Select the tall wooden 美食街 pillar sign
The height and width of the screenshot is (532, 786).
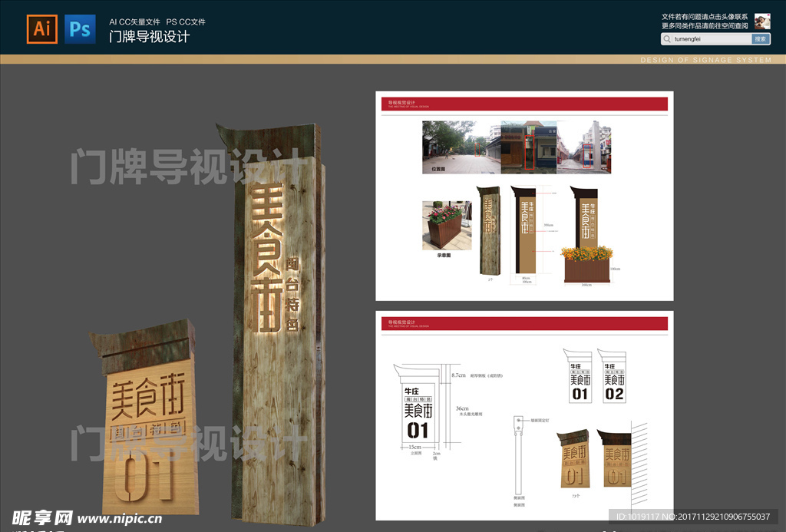(278, 322)
